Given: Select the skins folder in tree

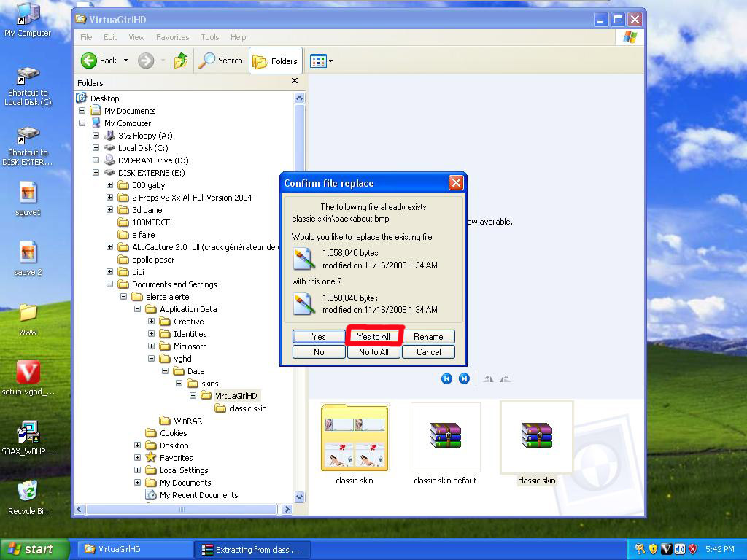Looking at the screenshot, I should click(x=209, y=383).
